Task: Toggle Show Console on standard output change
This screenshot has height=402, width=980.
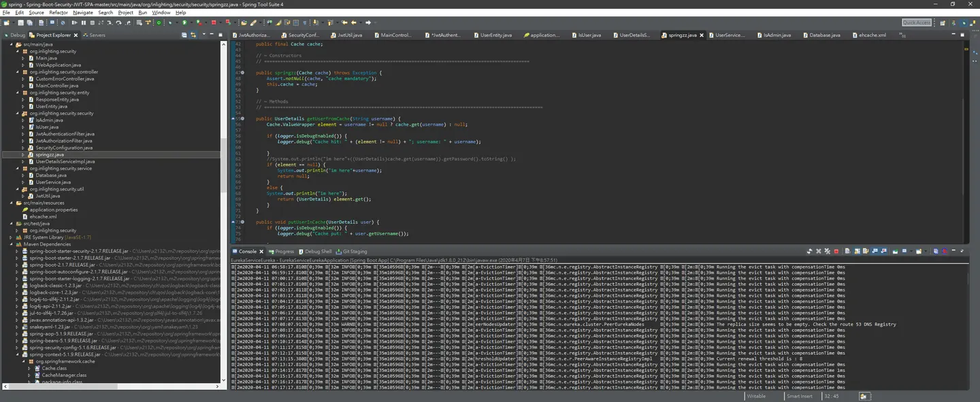Action: point(875,251)
